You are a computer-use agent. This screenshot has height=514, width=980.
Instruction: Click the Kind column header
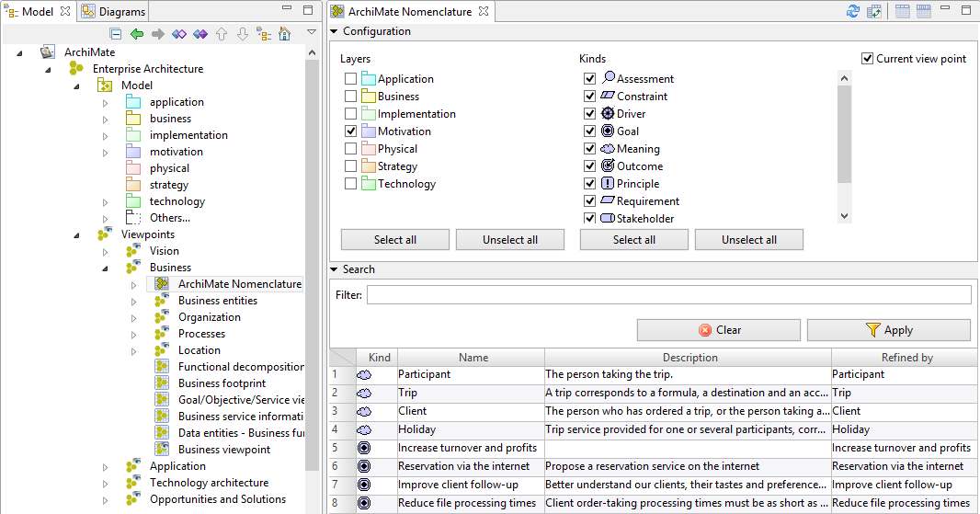(379, 358)
